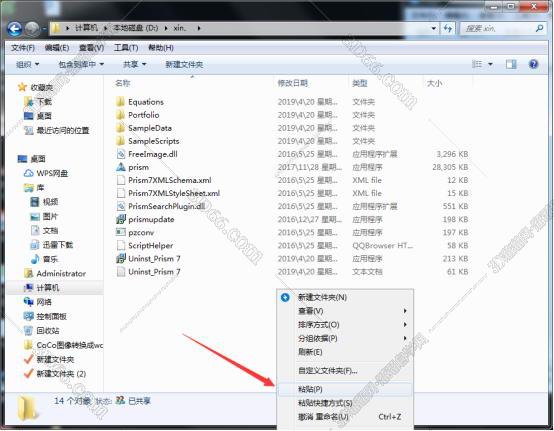The height and width of the screenshot is (431, 554).
Task: Select the prismupdate application icon
Action: [121, 219]
